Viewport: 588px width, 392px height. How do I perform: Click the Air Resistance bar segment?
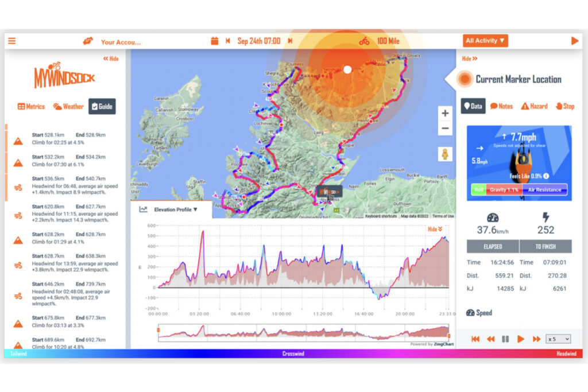tap(544, 189)
